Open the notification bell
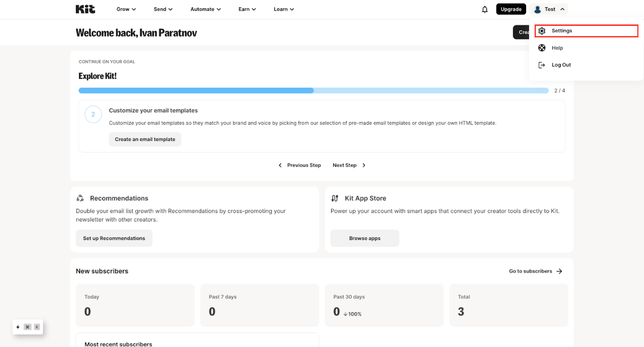Image resolution: width=644 pixels, height=347 pixels. [485, 9]
